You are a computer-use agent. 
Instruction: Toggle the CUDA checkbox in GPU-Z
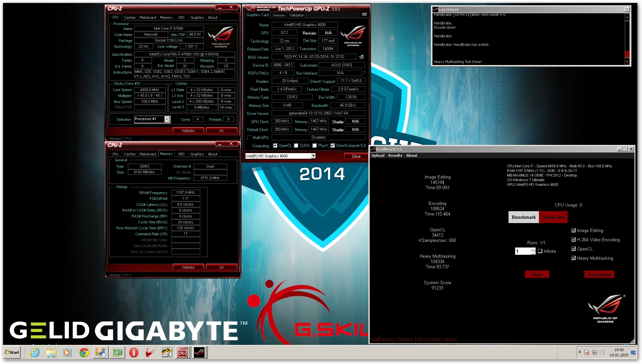point(296,146)
